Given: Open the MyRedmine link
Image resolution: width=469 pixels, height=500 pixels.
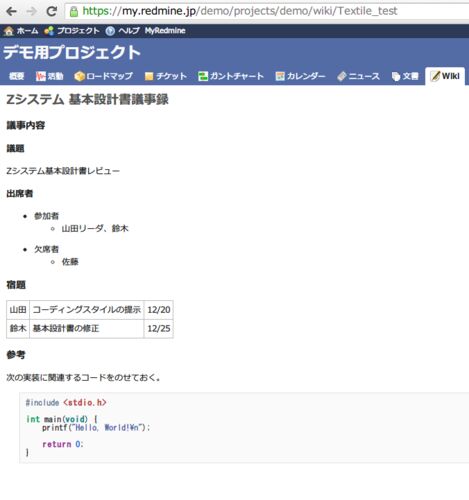Looking at the screenshot, I should [165, 31].
